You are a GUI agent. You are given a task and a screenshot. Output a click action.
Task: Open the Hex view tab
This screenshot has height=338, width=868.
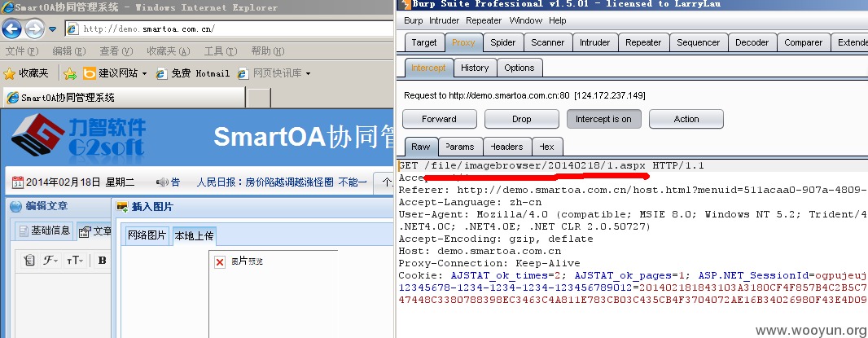(x=547, y=147)
